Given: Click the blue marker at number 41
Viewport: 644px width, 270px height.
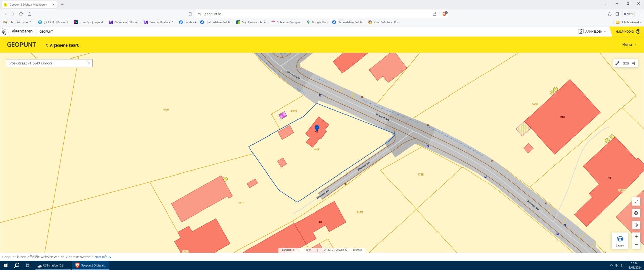Looking at the screenshot, I should tap(317, 128).
